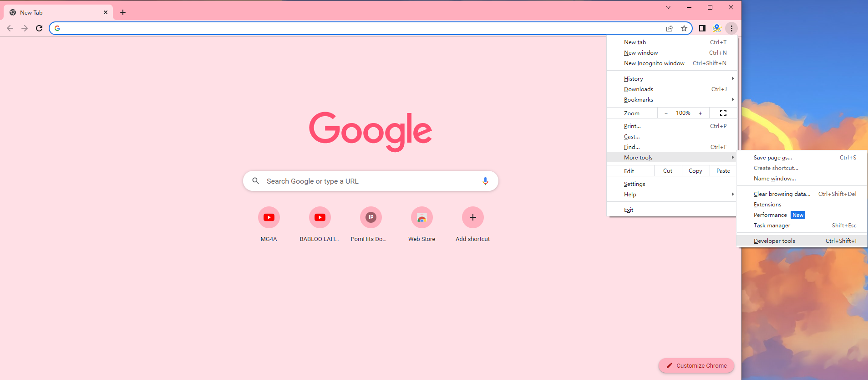
Task: Reload the current page
Action: (x=39, y=28)
